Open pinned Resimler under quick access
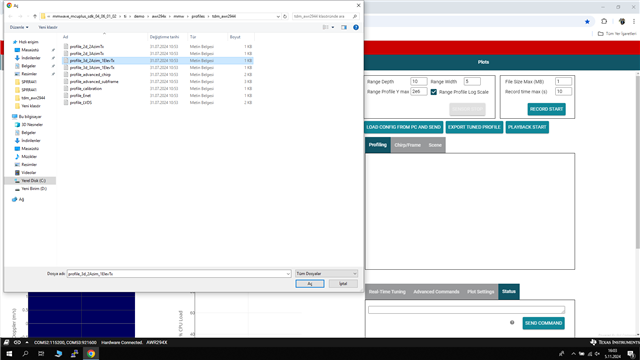Image resolution: width=640 pixels, height=360 pixels. point(29,74)
